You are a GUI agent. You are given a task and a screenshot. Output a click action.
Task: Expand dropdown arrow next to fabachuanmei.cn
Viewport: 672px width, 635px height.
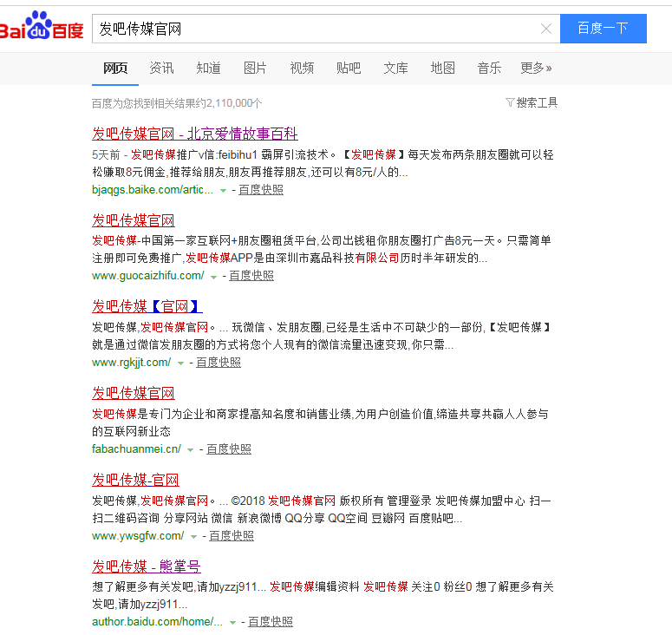(x=190, y=450)
